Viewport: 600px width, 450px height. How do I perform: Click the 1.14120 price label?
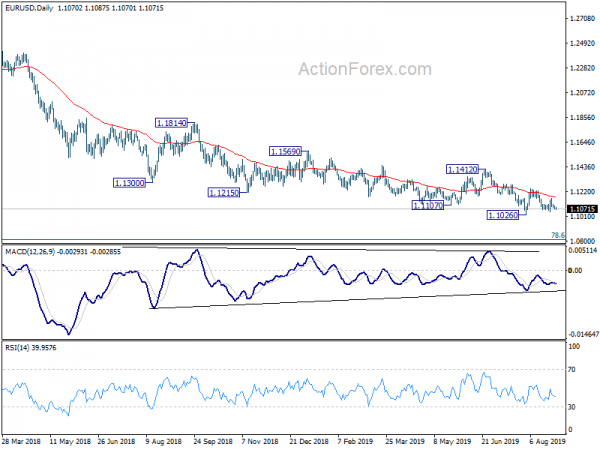pyautogui.click(x=462, y=169)
